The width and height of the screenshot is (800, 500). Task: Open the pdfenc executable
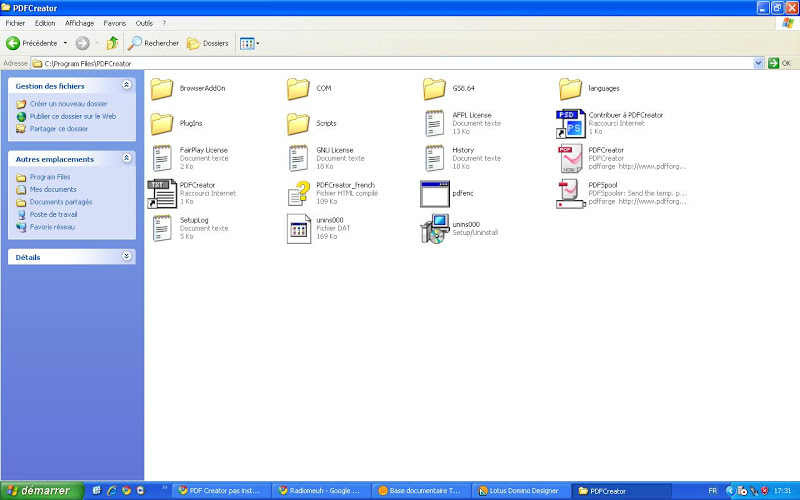click(x=434, y=193)
